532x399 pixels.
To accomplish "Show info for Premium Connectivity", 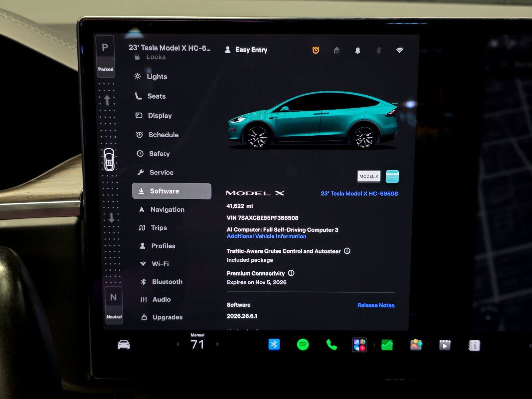I will click(x=291, y=273).
